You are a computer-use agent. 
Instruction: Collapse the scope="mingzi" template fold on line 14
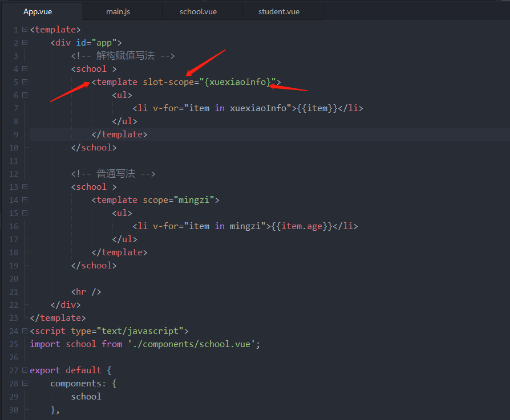tap(25, 200)
